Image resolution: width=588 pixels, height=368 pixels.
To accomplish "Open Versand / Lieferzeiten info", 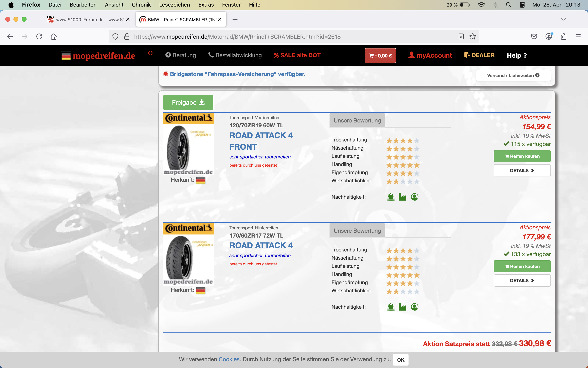I will coord(513,75).
